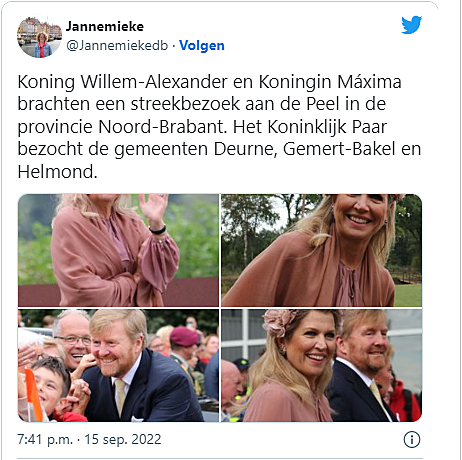The image size is (462, 460).
Task: Click the Jannemieke display name
Action: point(104,26)
